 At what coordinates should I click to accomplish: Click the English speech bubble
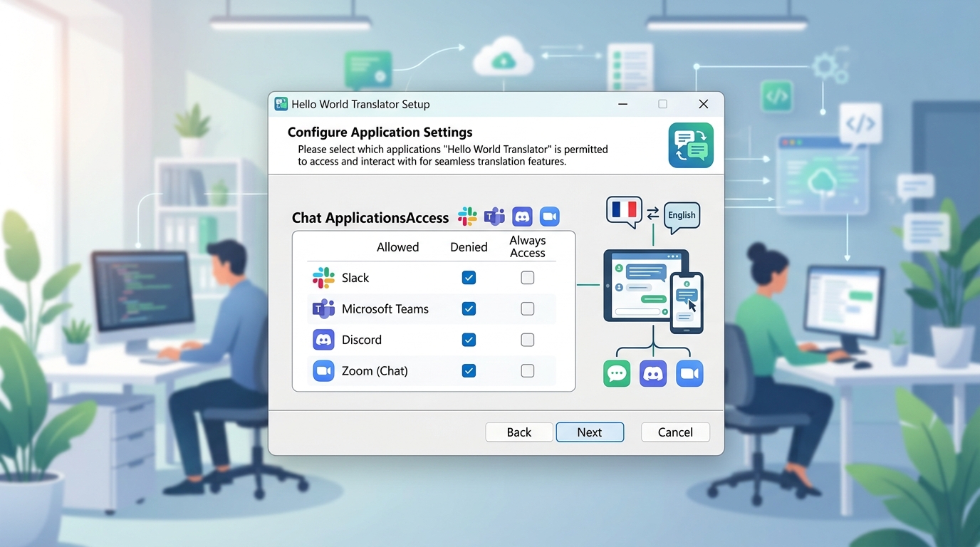pyautogui.click(x=682, y=217)
